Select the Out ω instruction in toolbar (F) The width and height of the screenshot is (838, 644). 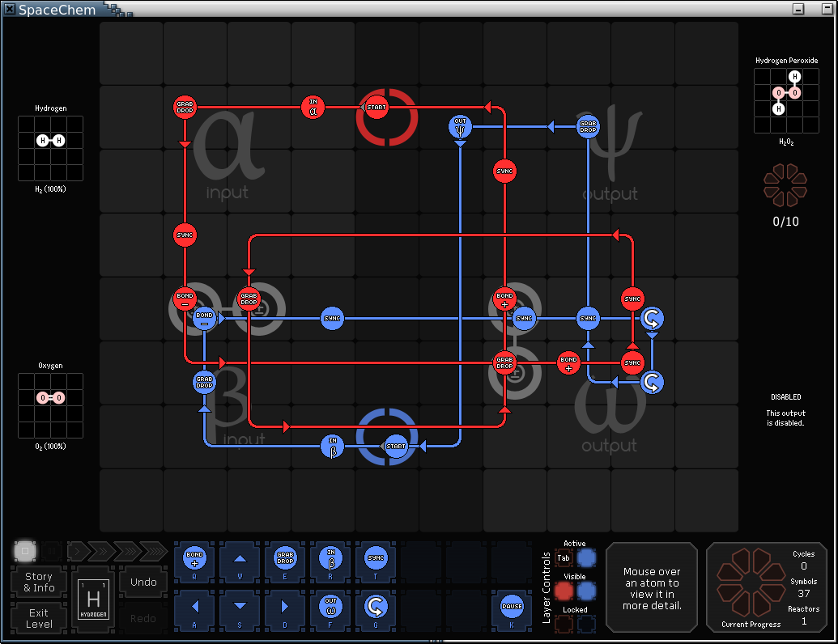[x=330, y=609]
